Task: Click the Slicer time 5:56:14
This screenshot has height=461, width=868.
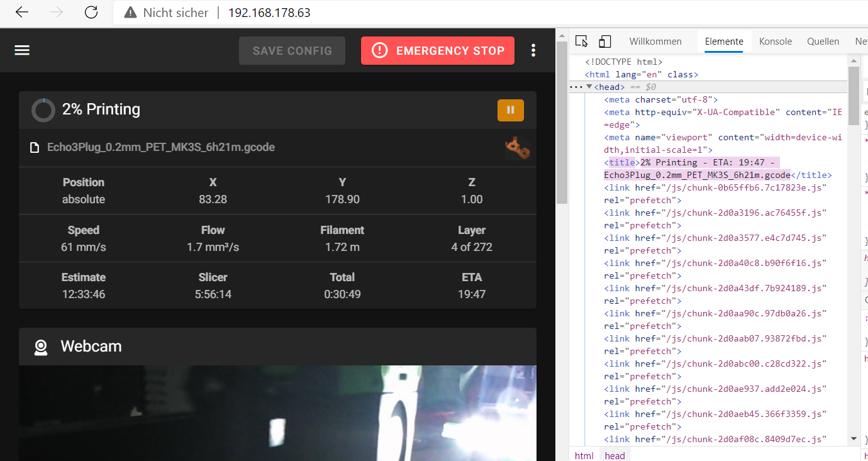Action: click(213, 294)
